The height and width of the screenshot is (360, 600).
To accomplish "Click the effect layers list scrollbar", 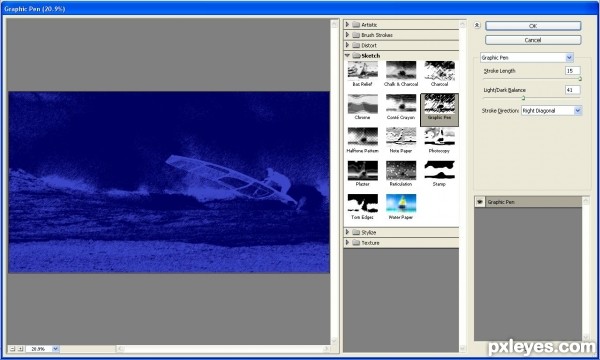I will (585, 269).
